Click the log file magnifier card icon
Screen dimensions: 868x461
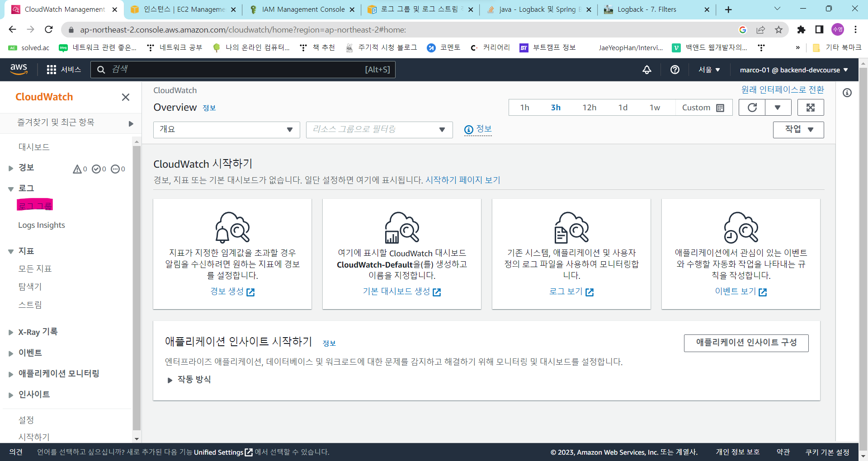(571, 227)
